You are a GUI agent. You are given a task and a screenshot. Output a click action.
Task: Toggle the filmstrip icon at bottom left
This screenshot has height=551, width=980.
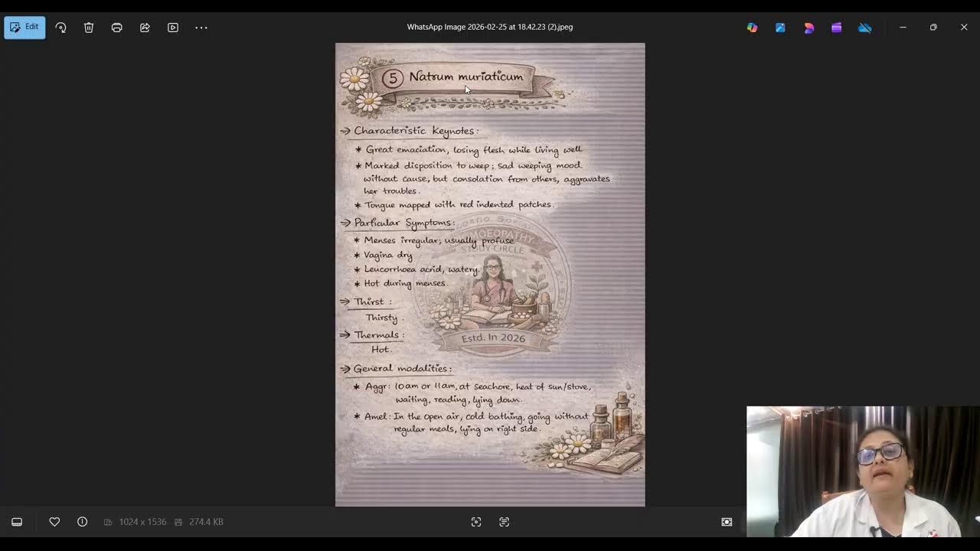[17, 522]
